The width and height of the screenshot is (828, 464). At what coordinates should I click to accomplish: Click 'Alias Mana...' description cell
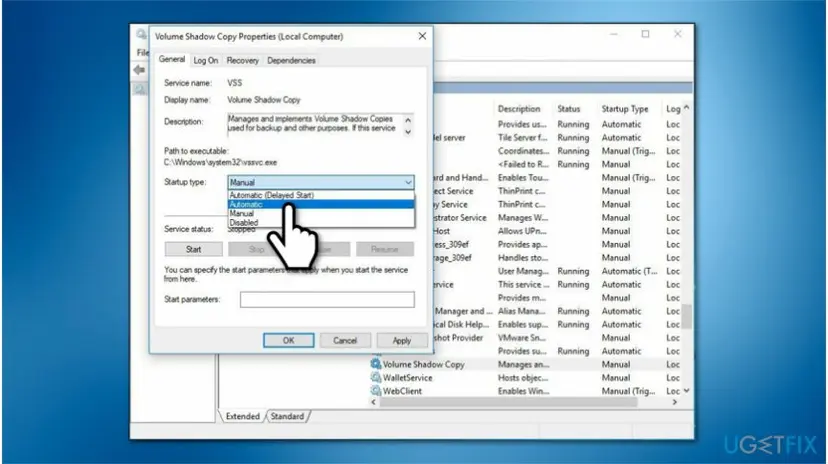tap(521, 311)
